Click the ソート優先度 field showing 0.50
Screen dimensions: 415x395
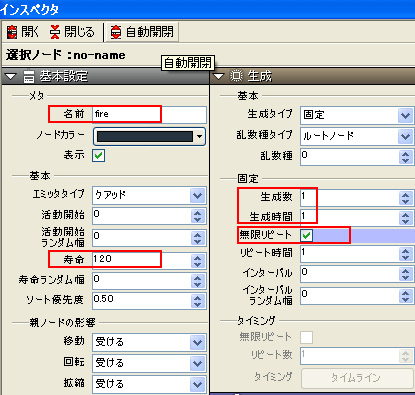[142, 301]
